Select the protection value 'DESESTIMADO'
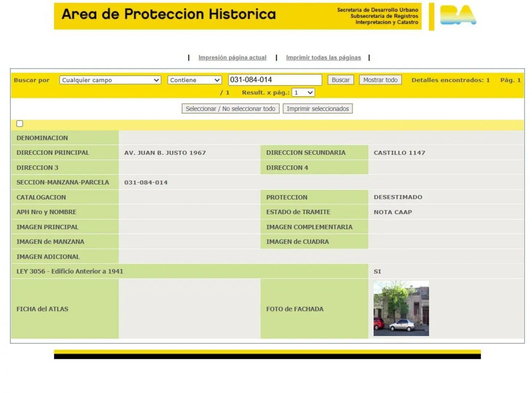This screenshot has width=532, height=393. [398, 197]
